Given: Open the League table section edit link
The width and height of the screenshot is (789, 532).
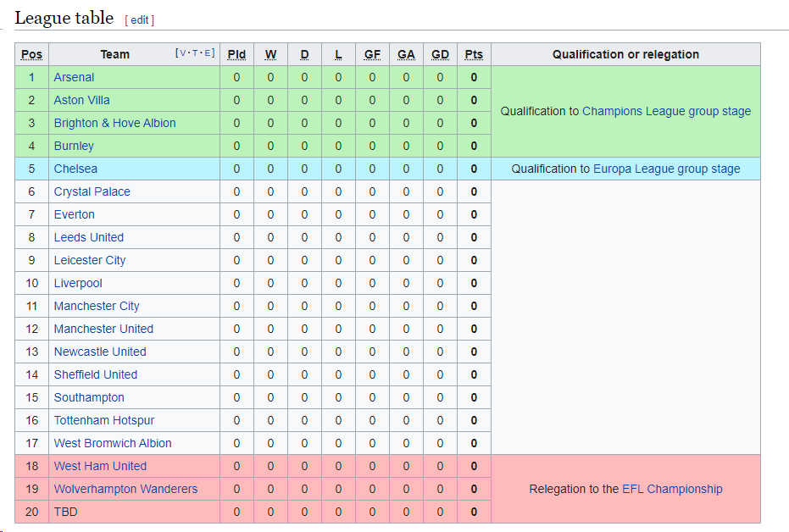Looking at the screenshot, I should click(139, 20).
